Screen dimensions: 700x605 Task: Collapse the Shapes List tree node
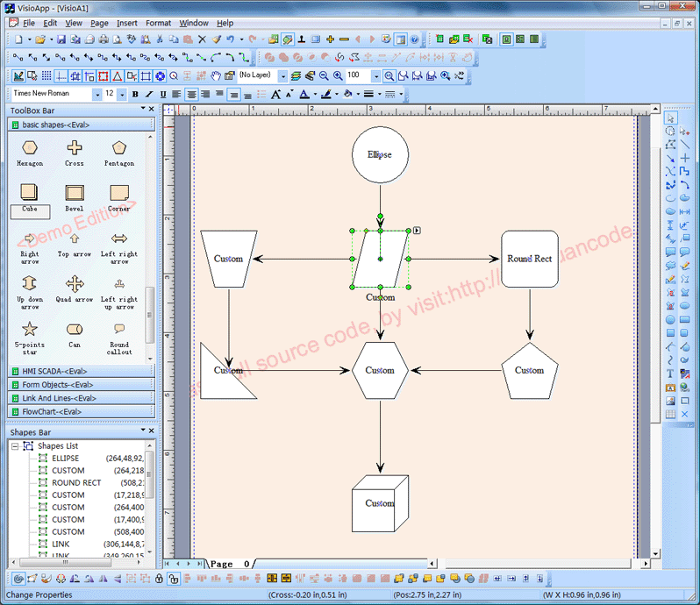point(16,446)
